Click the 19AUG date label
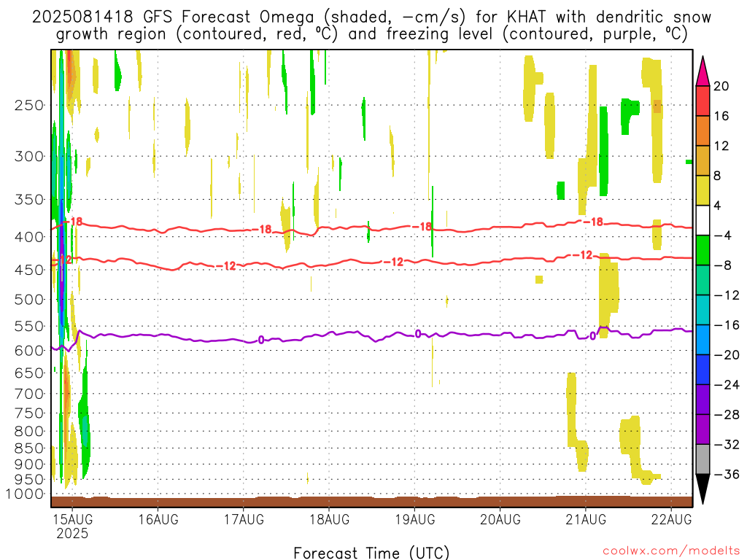Screen dimensions: 747x560 (x=415, y=519)
